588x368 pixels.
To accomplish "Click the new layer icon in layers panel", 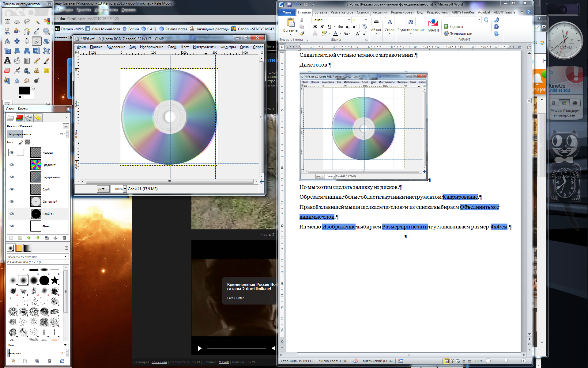I will (x=11, y=238).
